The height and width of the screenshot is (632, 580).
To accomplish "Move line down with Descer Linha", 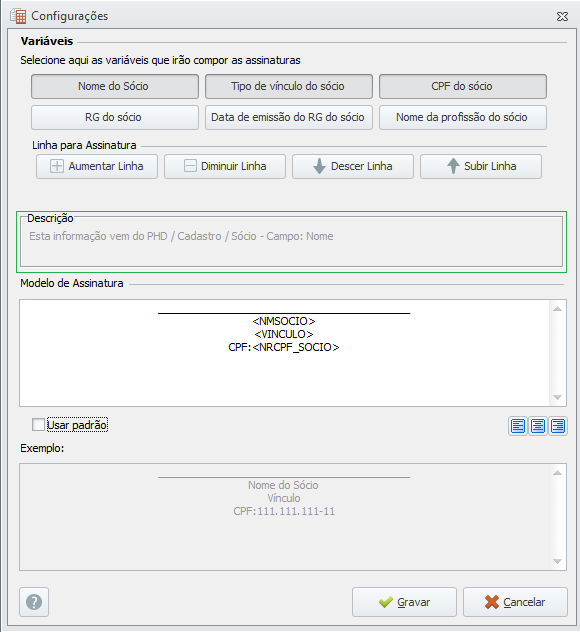I will (353, 166).
